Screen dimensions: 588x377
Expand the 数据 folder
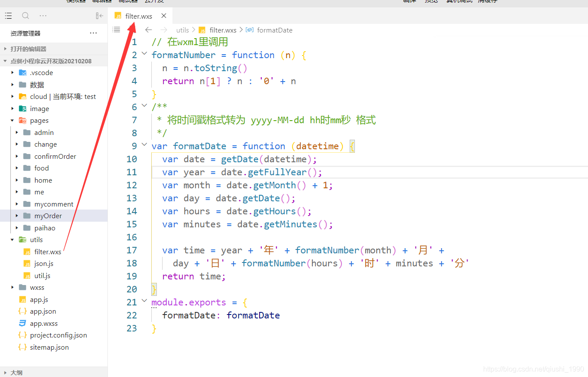pyautogui.click(x=13, y=85)
